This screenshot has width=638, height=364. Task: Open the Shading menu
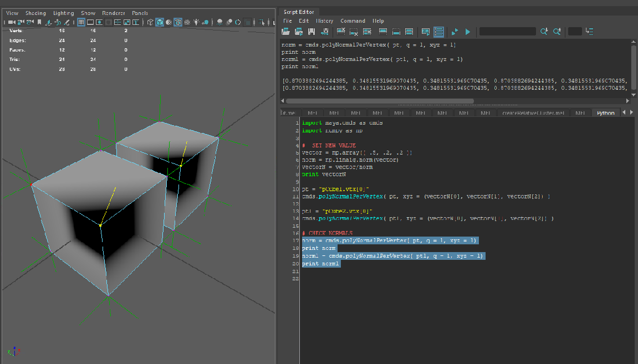tap(35, 12)
